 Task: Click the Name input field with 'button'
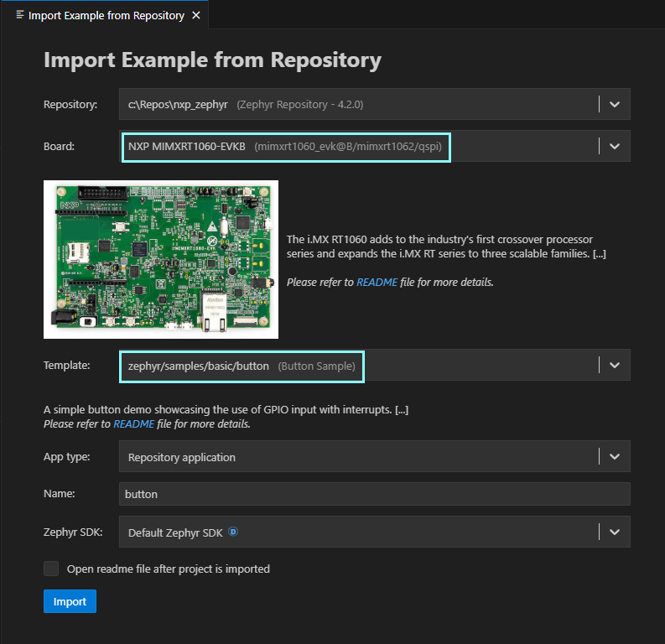click(x=375, y=494)
